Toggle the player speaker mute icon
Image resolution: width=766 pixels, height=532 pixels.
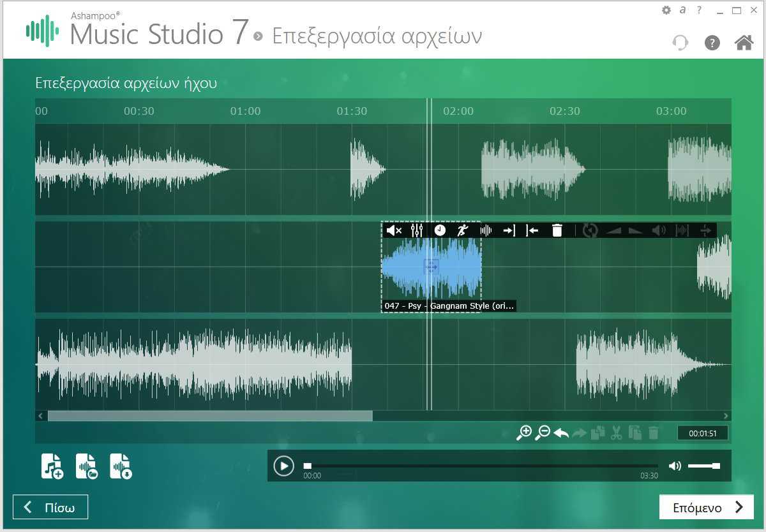[675, 466]
